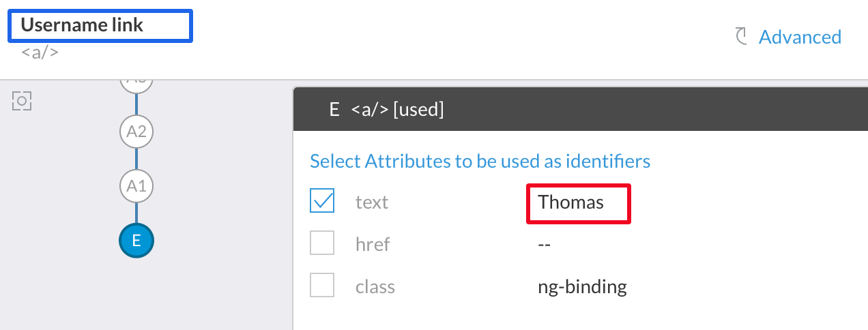Select the E node in hierarchy
The image size is (868, 330).
(x=136, y=240)
